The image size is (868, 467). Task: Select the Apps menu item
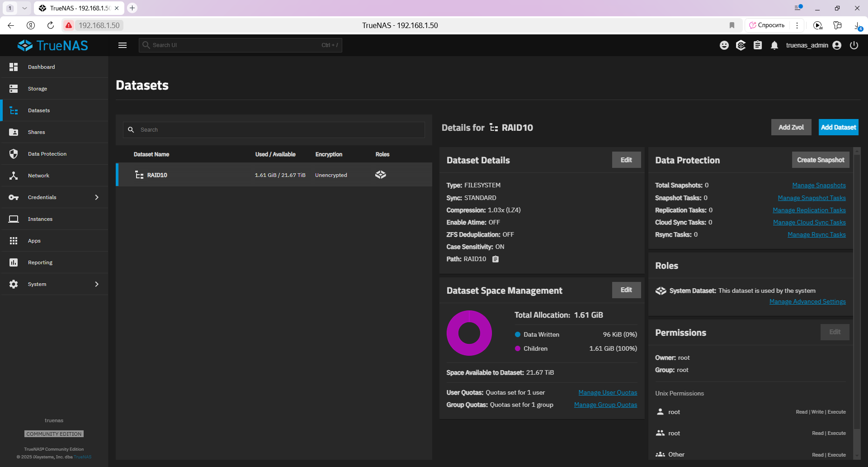(54, 241)
